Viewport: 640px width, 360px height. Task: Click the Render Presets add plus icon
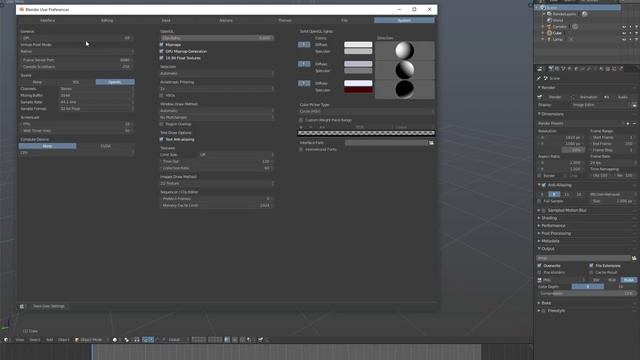click(x=628, y=123)
